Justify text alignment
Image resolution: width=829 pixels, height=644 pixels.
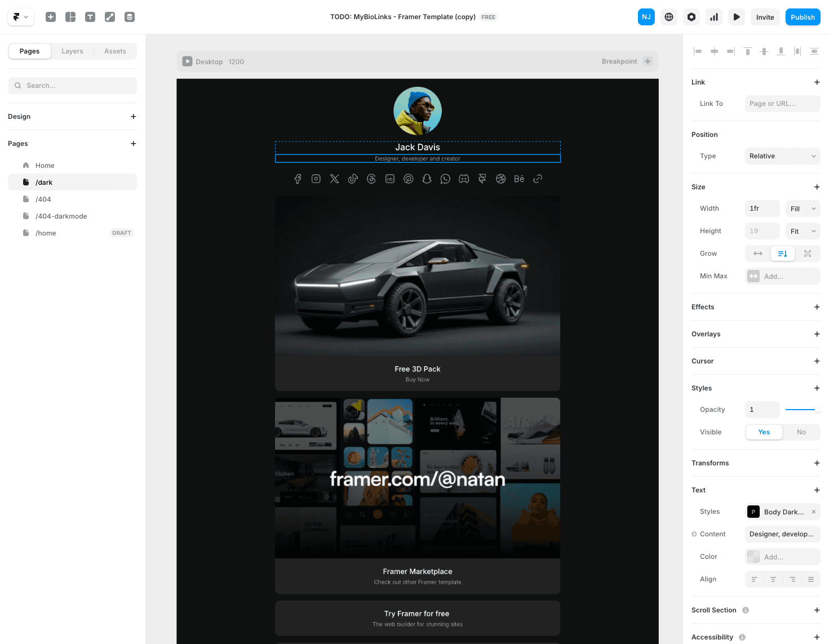point(811,579)
